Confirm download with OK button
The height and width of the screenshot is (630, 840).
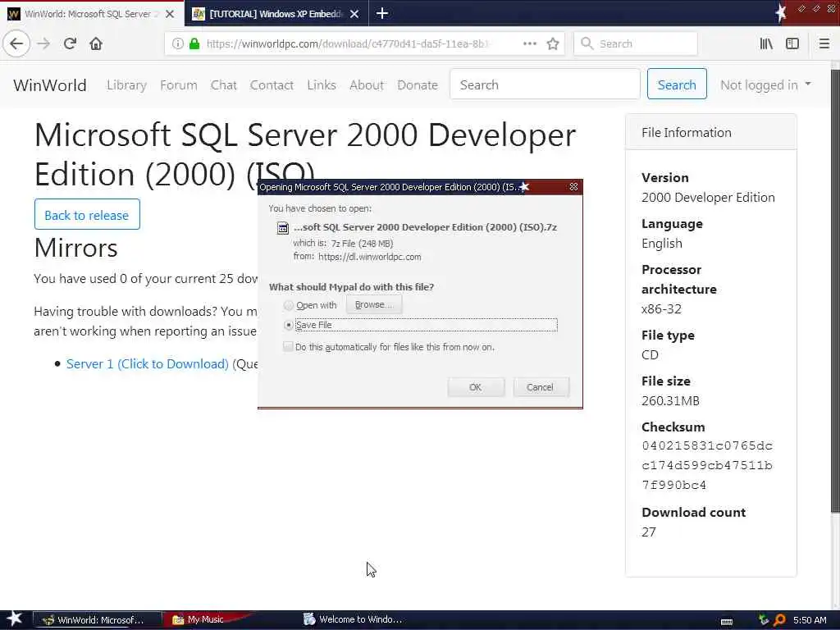click(x=476, y=387)
